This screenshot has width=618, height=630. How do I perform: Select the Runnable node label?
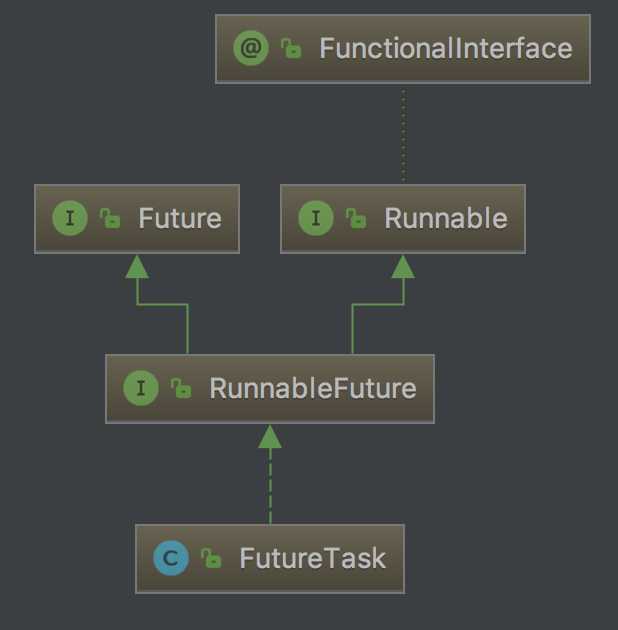446,219
